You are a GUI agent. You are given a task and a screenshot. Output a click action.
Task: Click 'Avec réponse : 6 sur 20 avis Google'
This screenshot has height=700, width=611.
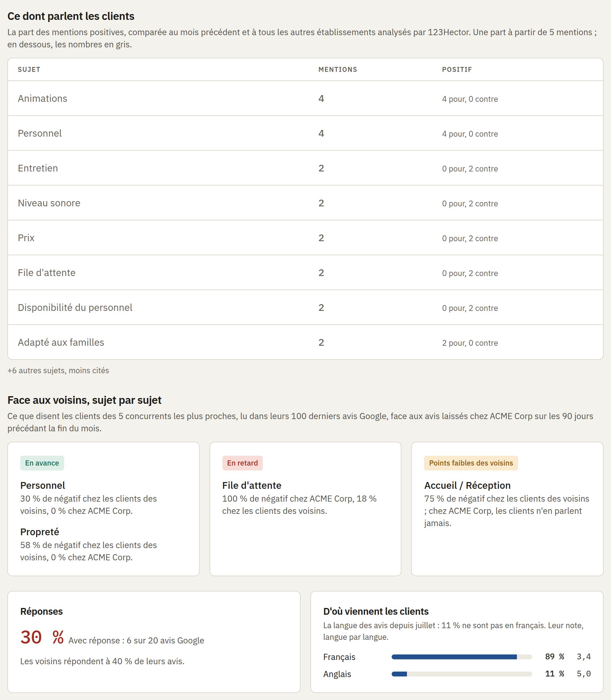[x=136, y=641]
